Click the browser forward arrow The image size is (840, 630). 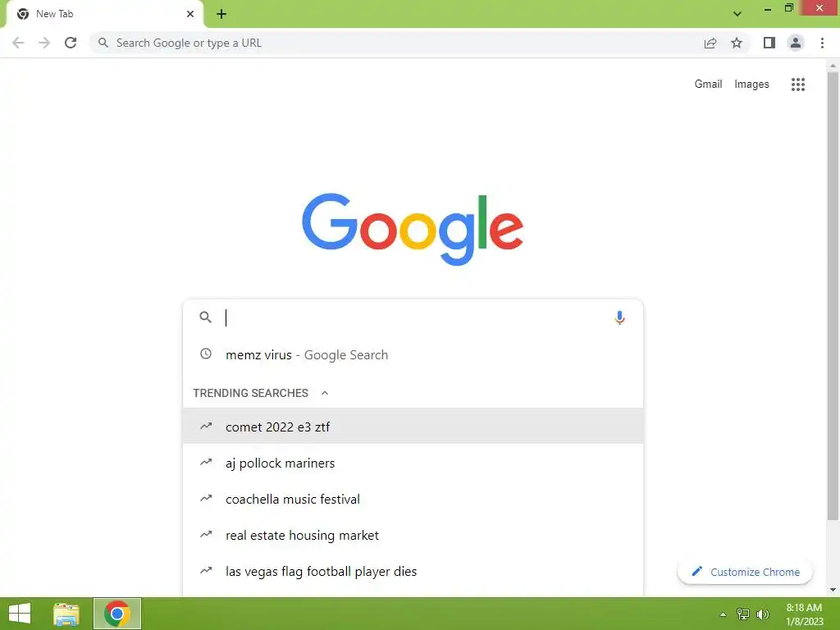point(44,43)
